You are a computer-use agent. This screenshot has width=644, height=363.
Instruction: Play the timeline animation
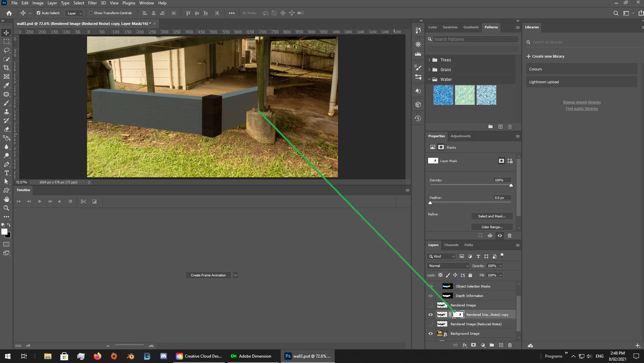[x=40, y=202]
